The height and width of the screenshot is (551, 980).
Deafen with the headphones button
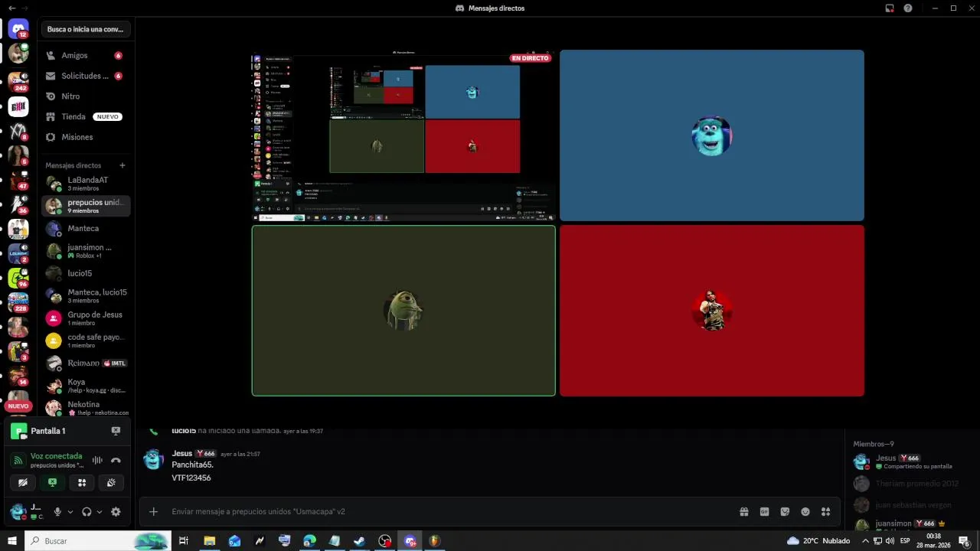87,512
